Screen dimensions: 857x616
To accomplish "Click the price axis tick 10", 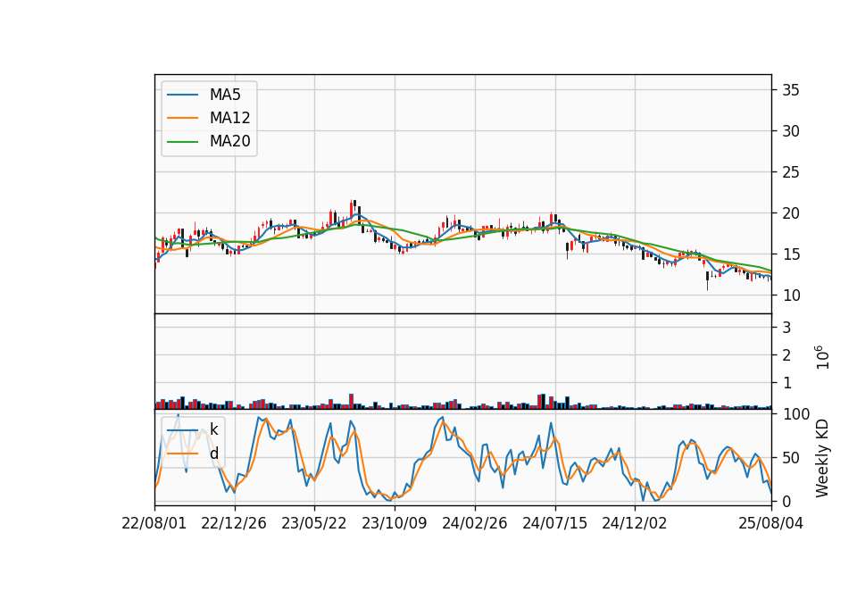I will pyautogui.click(x=791, y=296).
